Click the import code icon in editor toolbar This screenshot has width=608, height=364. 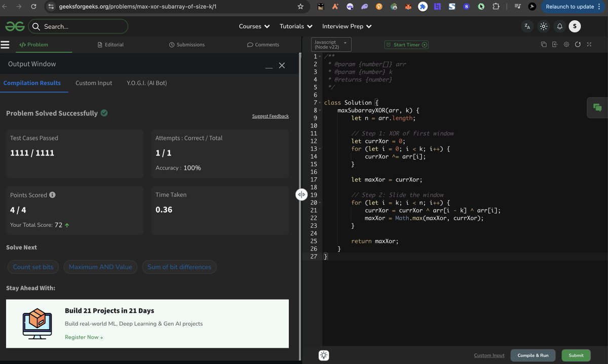(x=555, y=45)
